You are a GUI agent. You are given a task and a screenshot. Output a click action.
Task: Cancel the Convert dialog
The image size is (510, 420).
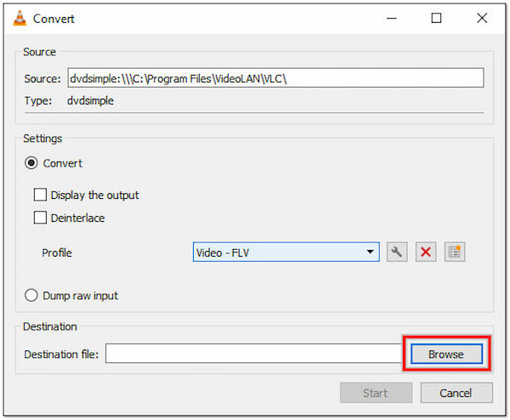tap(456, 393)
